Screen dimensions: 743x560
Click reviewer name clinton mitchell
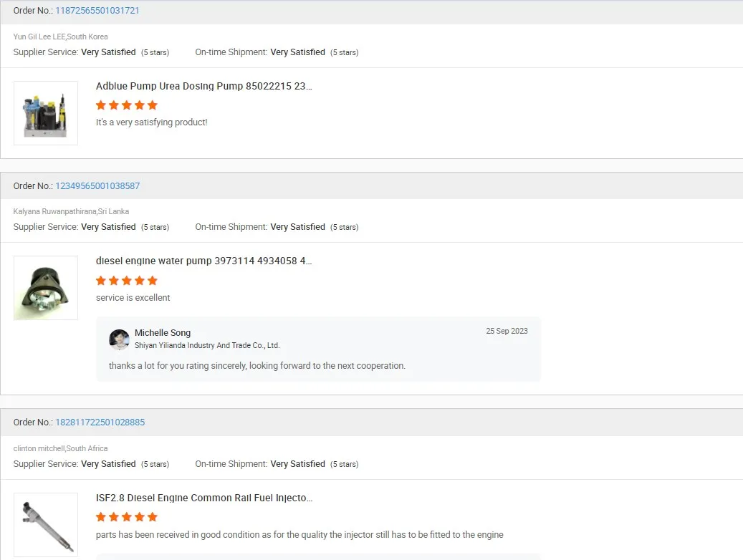tap(39, 449)
